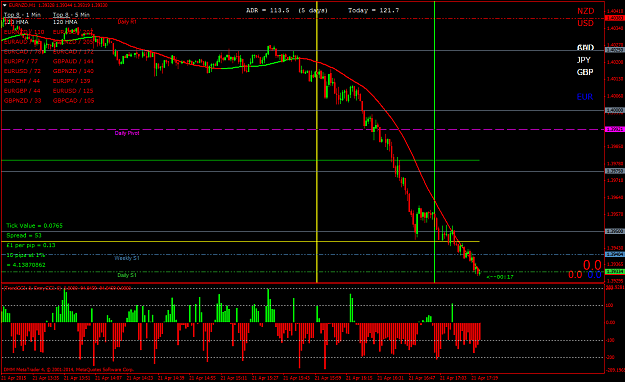Screen dimensions: 625x382
Task: Click the 'Weekly S1' level label
Action: [127, 258]
